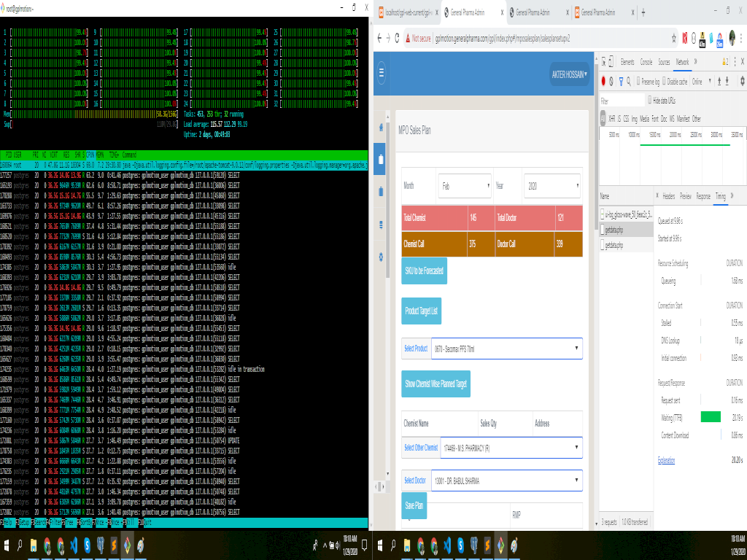This screenshot has width=747, height=560.
Task: Click the green bar in network overview timeline
Action: coord(685,145)
